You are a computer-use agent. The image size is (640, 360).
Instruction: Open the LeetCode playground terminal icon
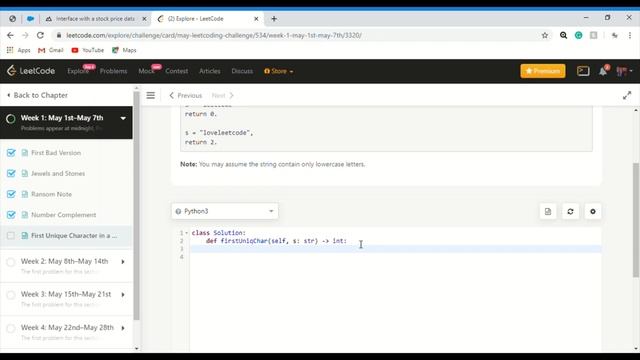click(583, 71)
